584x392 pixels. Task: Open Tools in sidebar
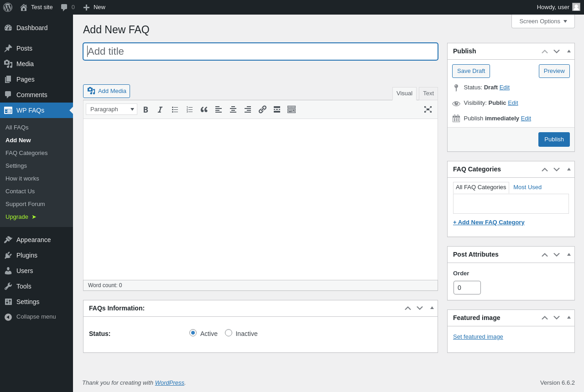[36, 286]
